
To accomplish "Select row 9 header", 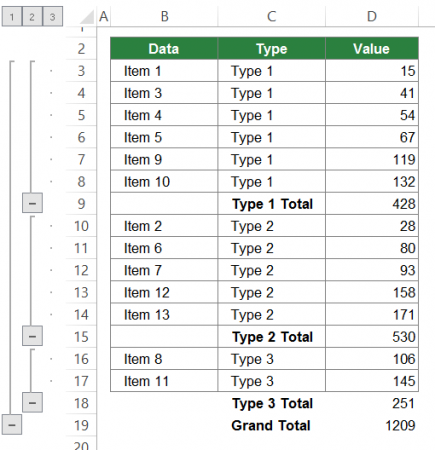I will pos(81,204).
